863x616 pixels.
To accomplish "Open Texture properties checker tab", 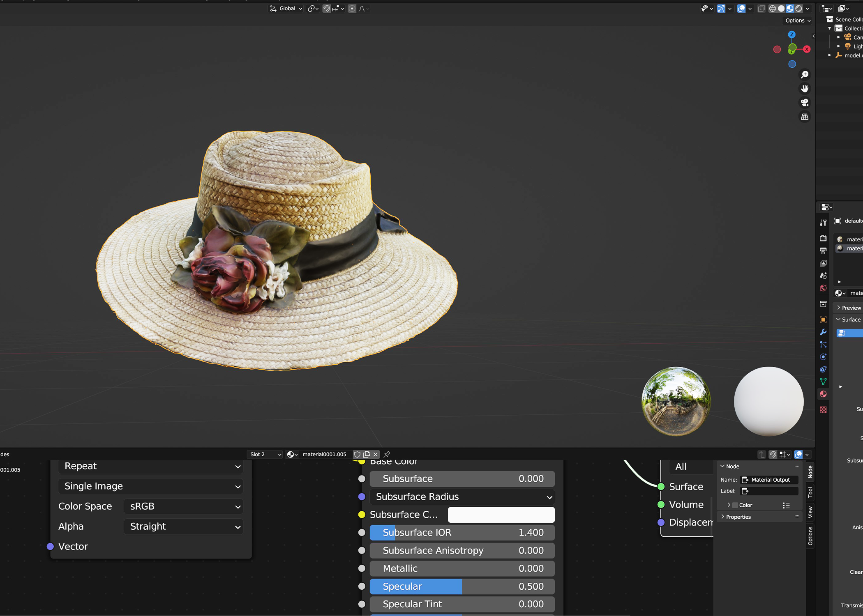I will click(x=823, y=410).
